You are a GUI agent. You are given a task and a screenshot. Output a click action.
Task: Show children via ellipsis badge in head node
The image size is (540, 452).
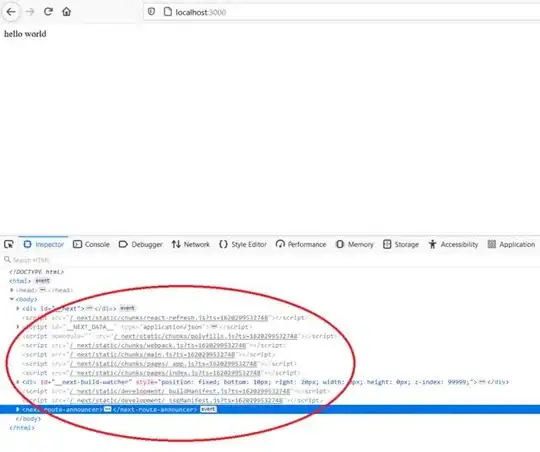(43, 290)
